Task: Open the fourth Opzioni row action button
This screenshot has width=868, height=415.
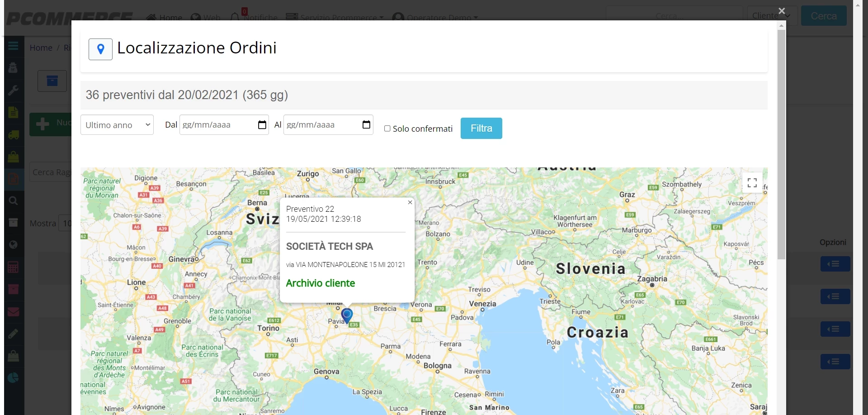Action: 835,362
